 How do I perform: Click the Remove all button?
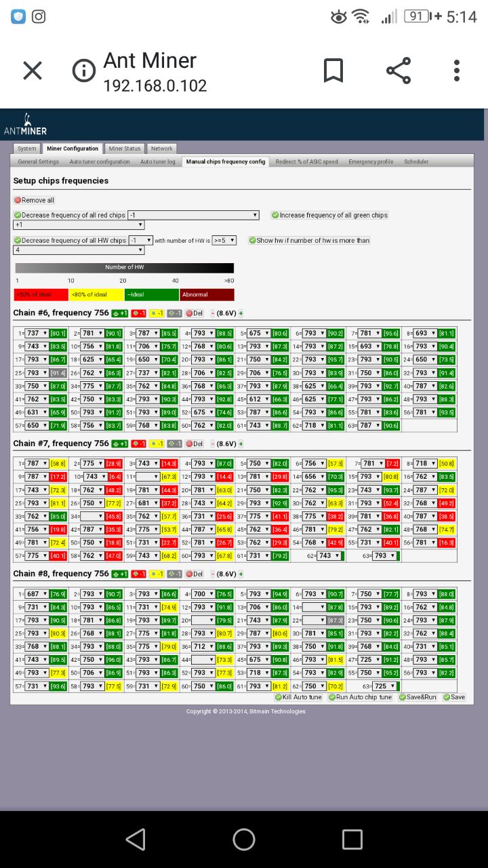tap(35, 200)
